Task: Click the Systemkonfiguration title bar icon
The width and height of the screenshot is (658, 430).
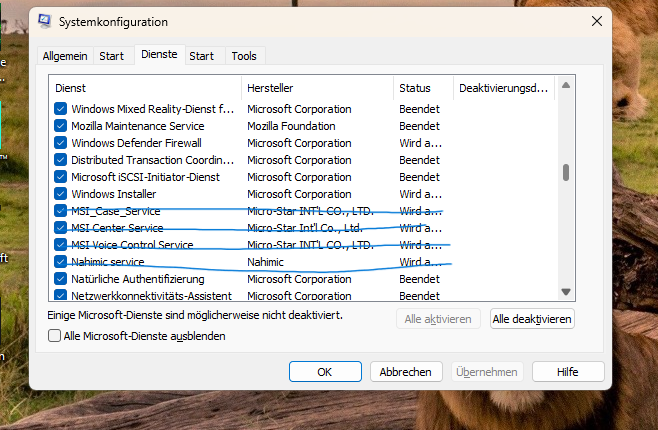Action: (46, 21)
